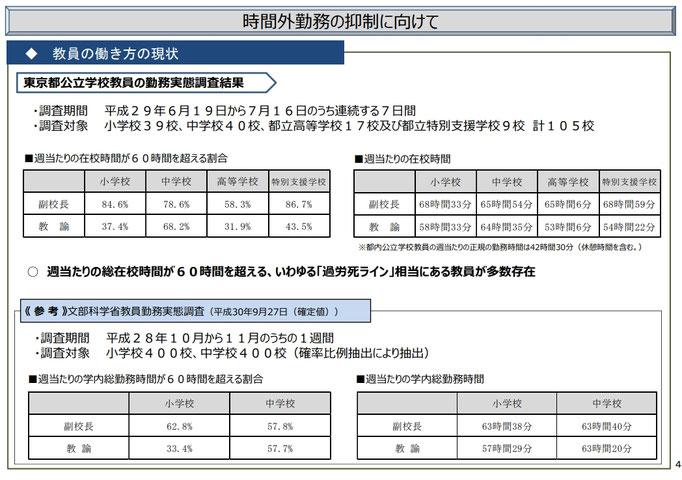The width and height of the screenshot is (682, 480).
Task: Select the 33.4% value
Action: 179,448
